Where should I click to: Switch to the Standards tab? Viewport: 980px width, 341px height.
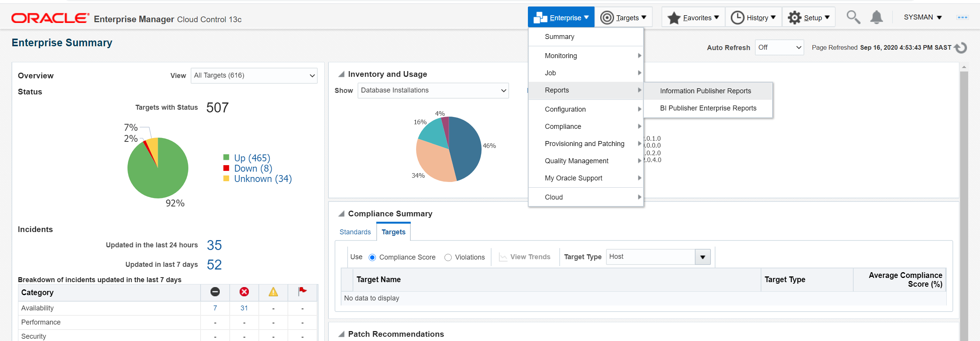click(355, 232)
